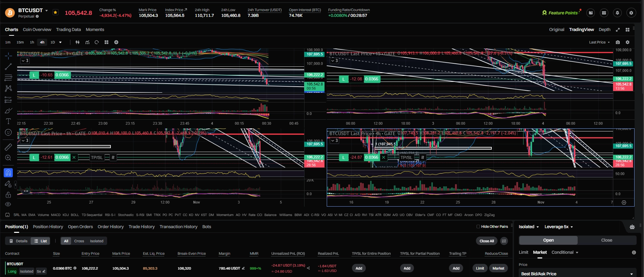Open the Leverage 5x dropdown

(558, 227)
